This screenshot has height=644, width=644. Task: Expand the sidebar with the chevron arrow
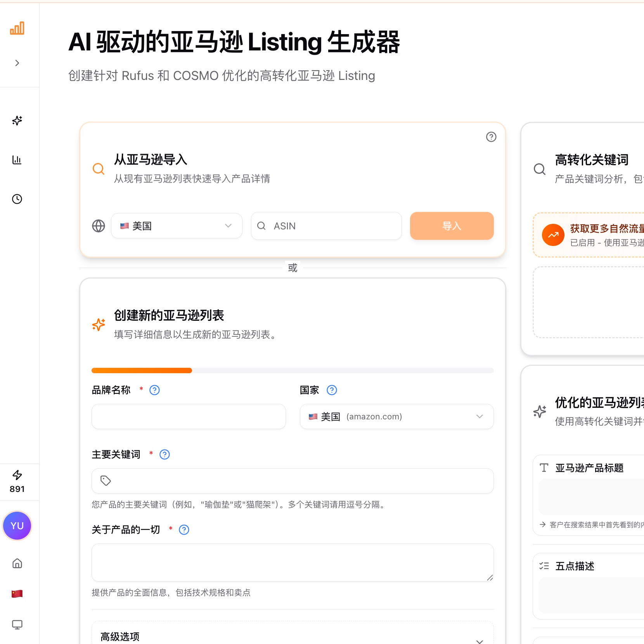point(17,63)
